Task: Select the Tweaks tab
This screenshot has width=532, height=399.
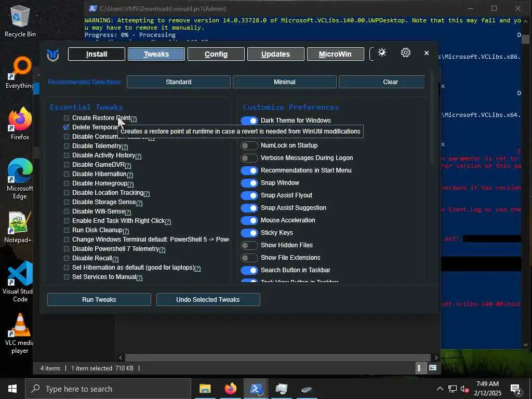Action: pyautogui.click(x=156, y=54)
